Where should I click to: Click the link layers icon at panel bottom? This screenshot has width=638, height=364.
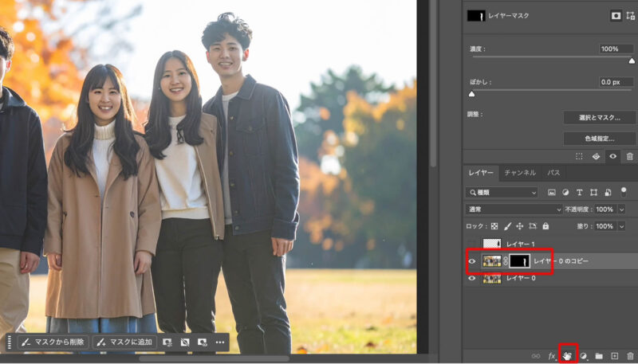pos(536,356)
